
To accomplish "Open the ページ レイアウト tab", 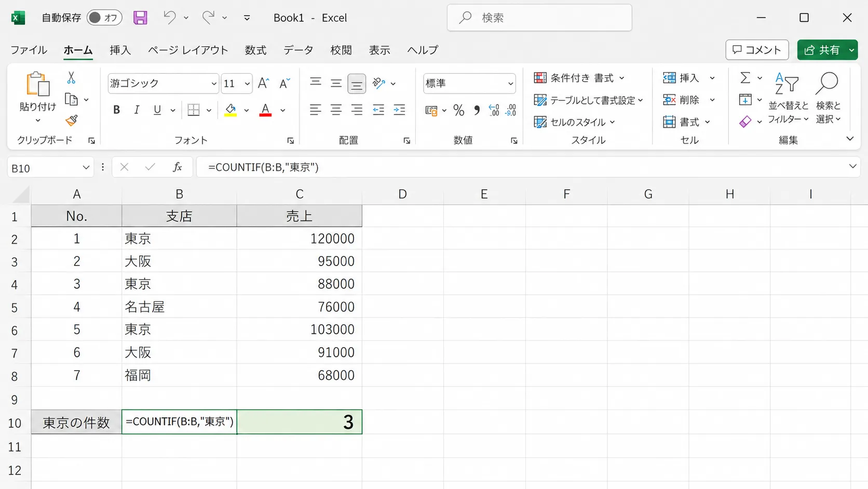I will (188, 50).
